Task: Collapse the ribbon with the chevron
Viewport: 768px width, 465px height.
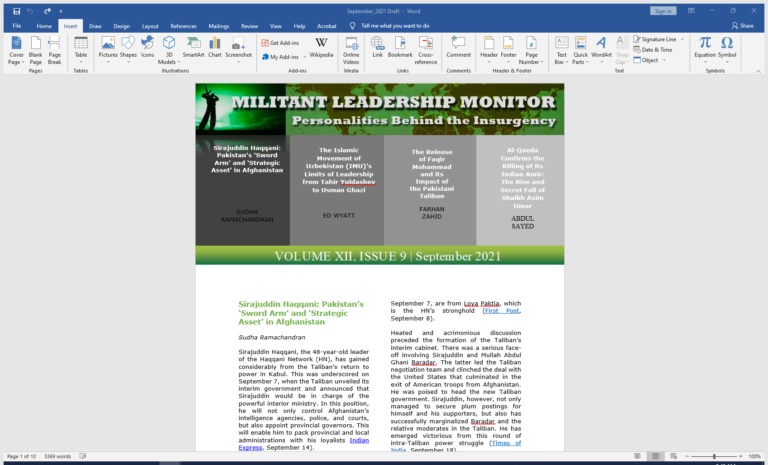Action: pos(758,71)
